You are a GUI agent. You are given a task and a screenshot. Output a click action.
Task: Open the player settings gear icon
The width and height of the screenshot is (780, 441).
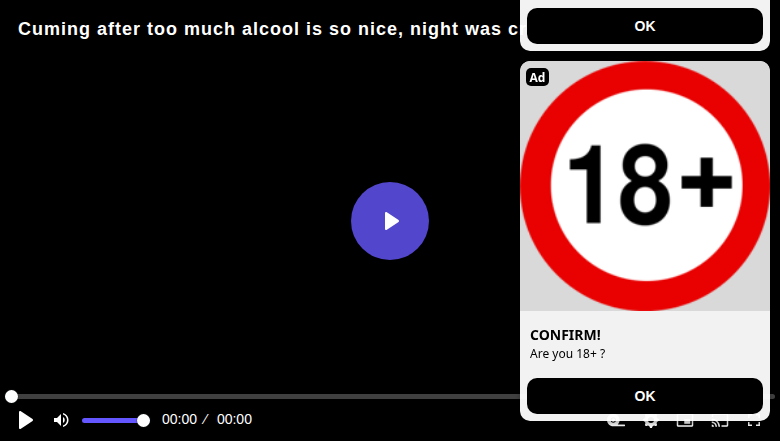[x=651, y=424]
